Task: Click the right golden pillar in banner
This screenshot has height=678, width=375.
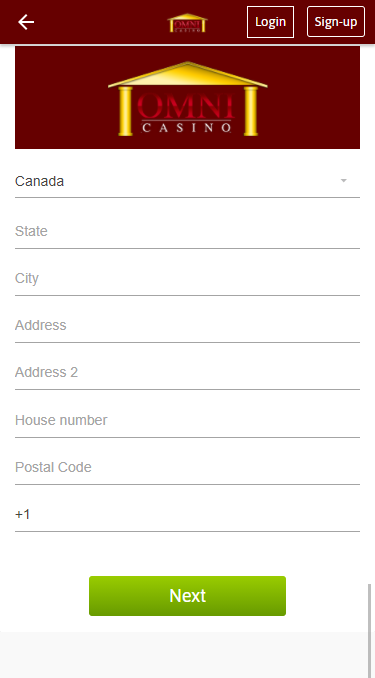Action: coord(250,112)
